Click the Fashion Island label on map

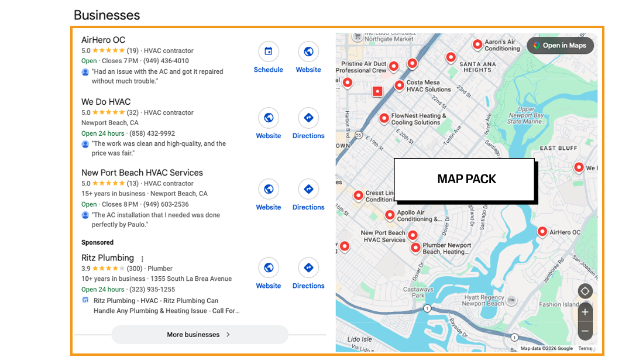tap(559, 304)
